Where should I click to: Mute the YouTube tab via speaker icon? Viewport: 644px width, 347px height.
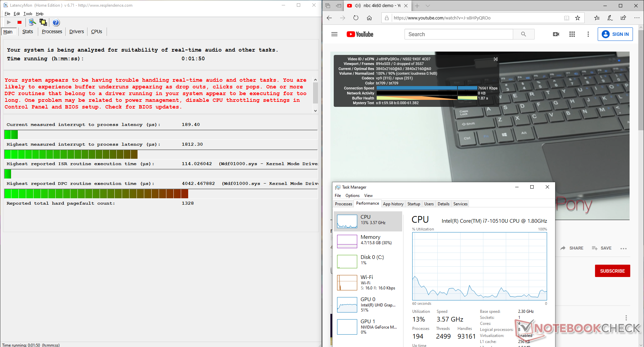click(x=358, y=6)
